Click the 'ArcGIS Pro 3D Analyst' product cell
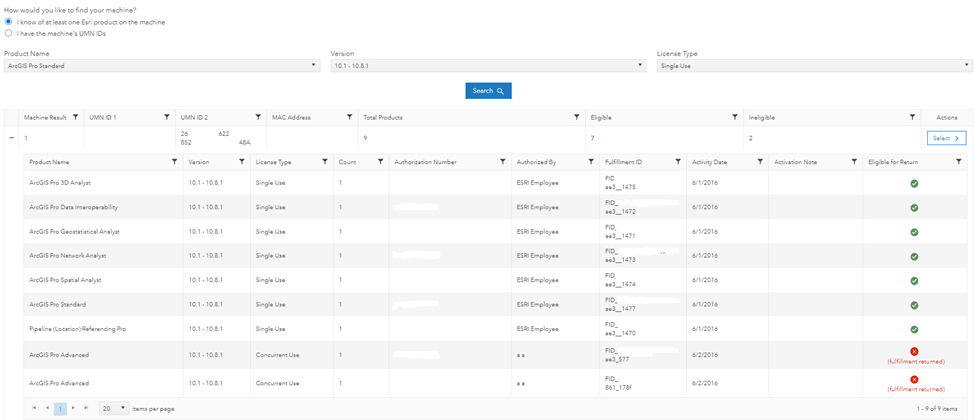Image resolution: width=974 pixels, height=420 pixels. click(60, 183)
